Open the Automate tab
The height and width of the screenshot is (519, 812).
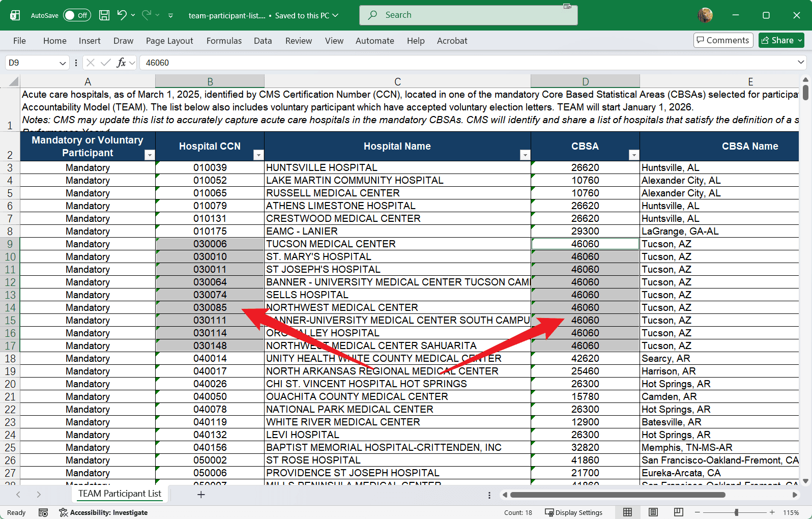(375, 41)
